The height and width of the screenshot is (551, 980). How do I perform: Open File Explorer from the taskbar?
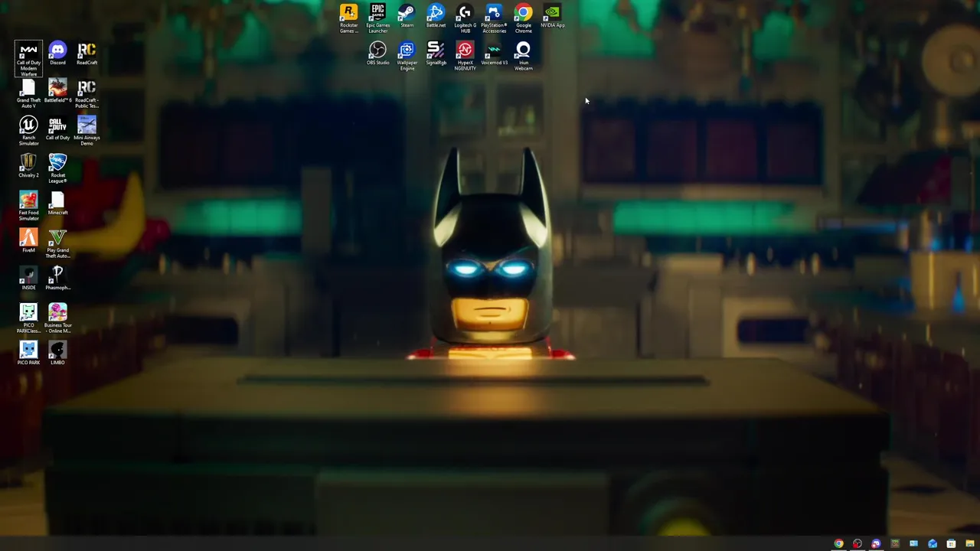(969, 544)
